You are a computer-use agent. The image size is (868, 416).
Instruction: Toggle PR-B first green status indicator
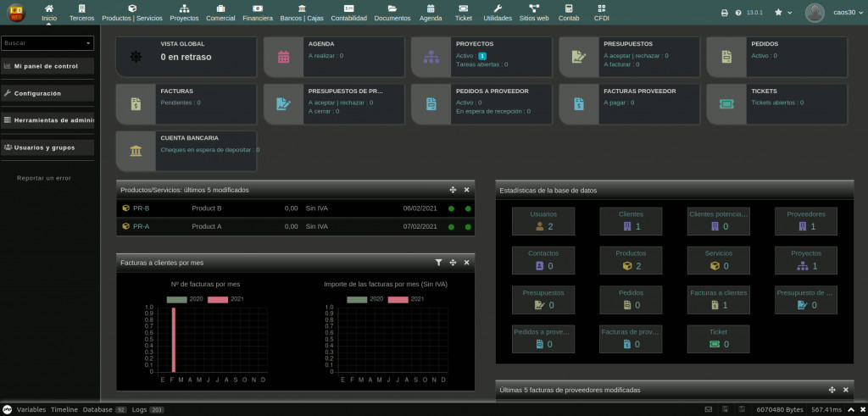click(x=451, y=208)
